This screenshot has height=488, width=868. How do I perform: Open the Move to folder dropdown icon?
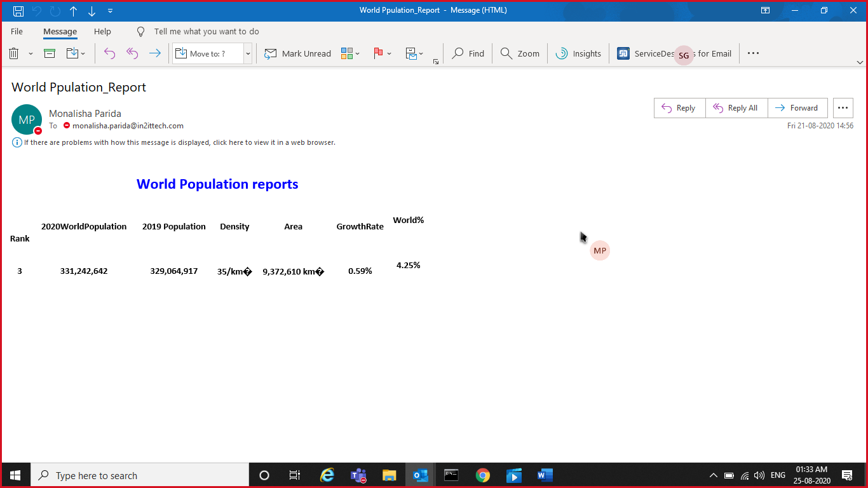click(76, 53)
